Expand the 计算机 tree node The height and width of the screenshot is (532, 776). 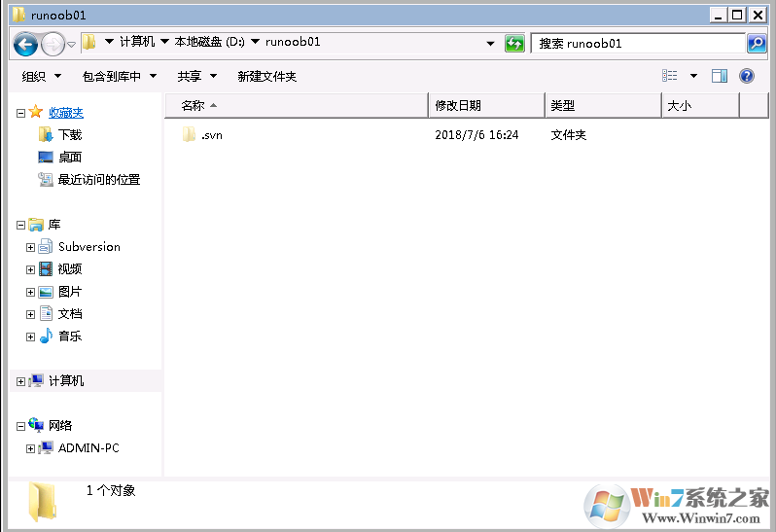(20, 381)
